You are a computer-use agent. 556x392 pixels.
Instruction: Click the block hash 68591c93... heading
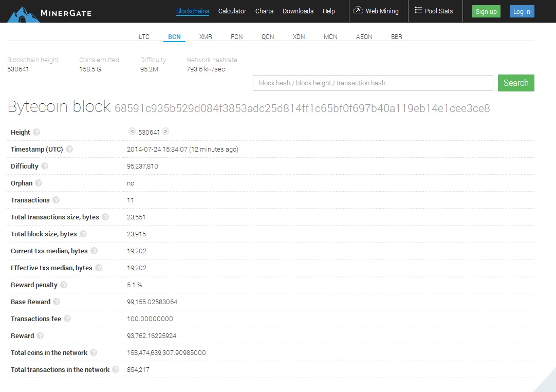302,108
